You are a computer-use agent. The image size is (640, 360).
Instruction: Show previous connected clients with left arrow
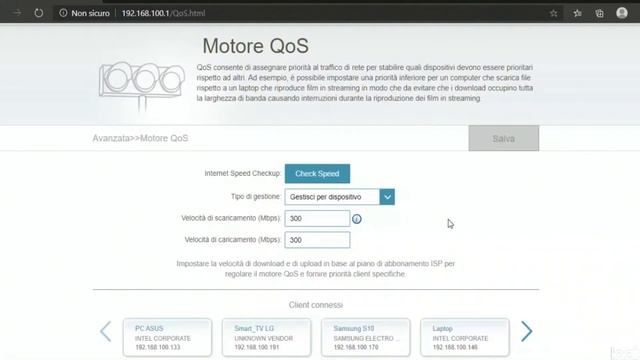tap(106, 331)
